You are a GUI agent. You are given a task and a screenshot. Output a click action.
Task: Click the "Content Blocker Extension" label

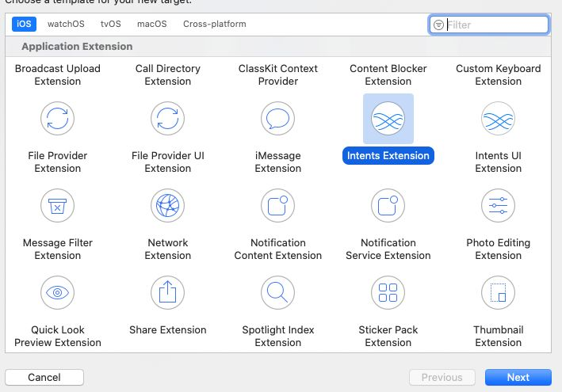pyautogui.click(x=388, y=74)
